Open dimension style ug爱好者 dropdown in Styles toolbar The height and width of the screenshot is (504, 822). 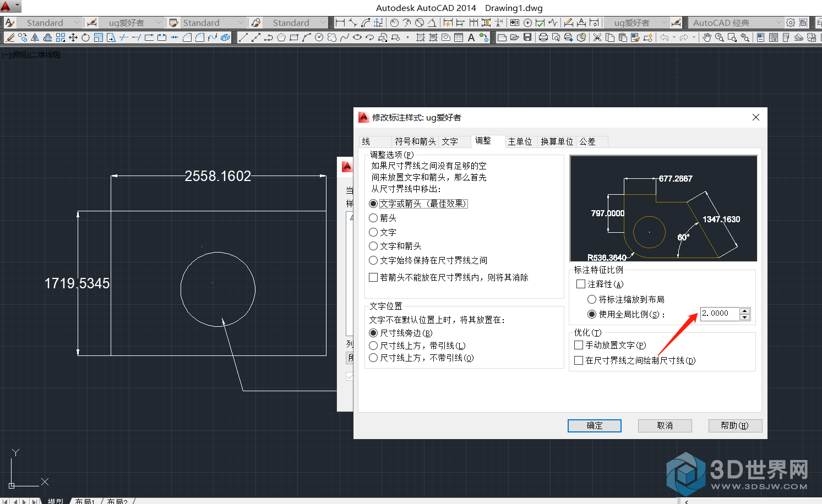click(x=131, y=23)
